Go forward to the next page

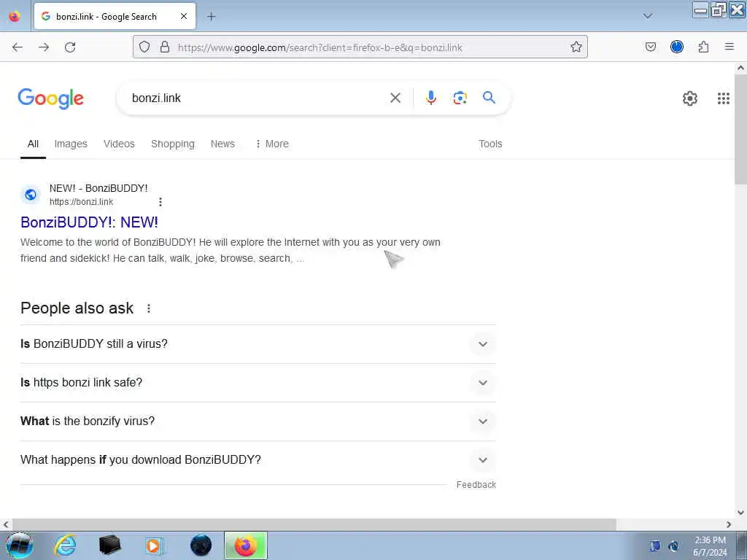click(44, 47)
